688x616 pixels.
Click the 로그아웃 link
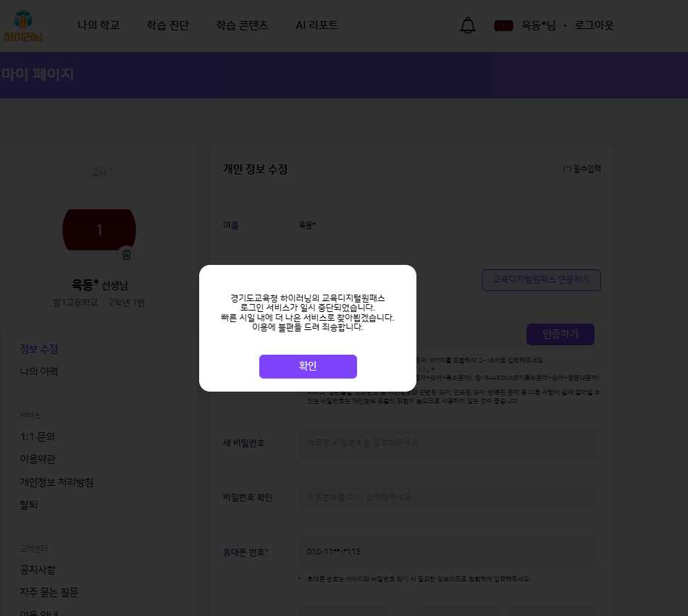coord(594,25)
